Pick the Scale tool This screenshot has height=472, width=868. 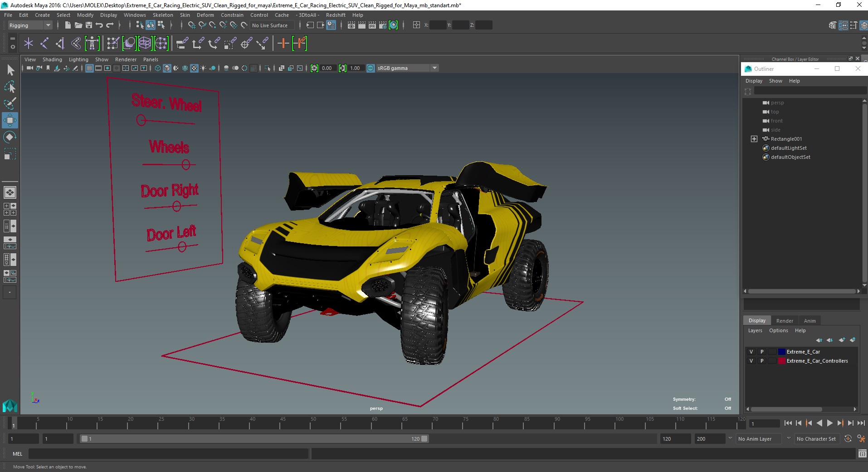click(10, 154)
